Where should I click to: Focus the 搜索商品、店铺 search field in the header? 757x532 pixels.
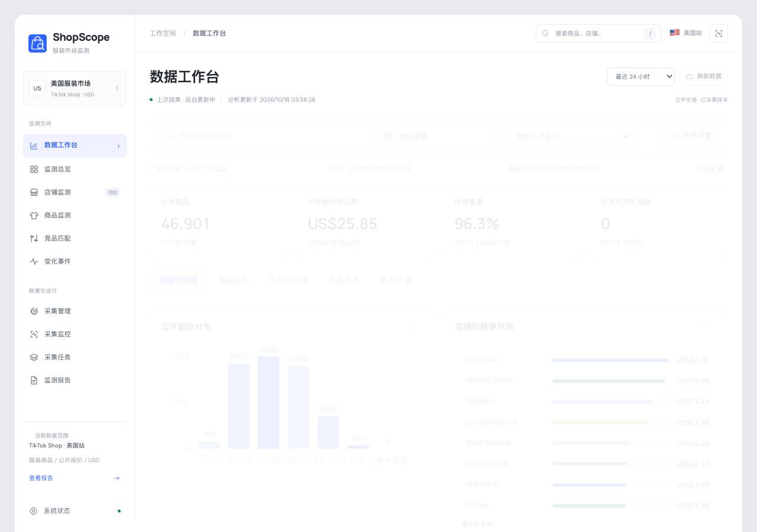click(x=599, y=33)
